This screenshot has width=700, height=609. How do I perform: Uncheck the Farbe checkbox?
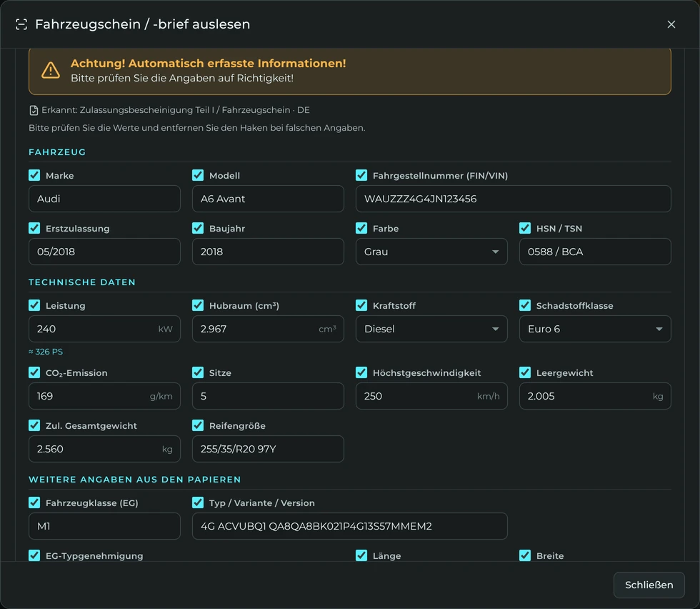[x=361, y=228]
